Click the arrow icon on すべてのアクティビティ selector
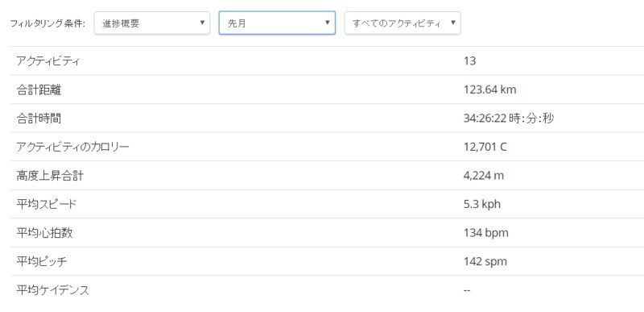Screen dimensions: 644x312 click(x=453, y=23)
